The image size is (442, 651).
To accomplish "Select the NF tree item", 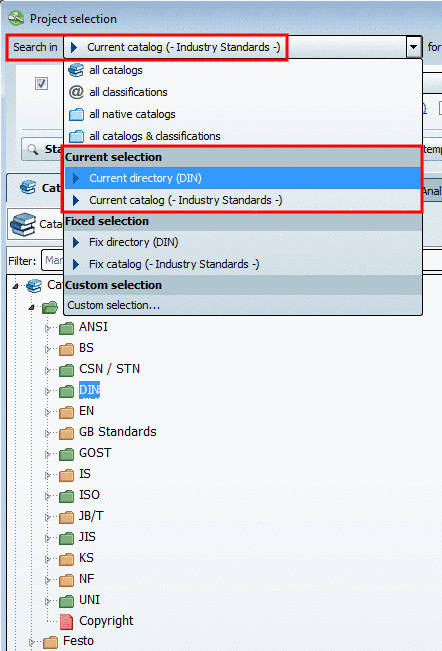I will pos(86,579).
